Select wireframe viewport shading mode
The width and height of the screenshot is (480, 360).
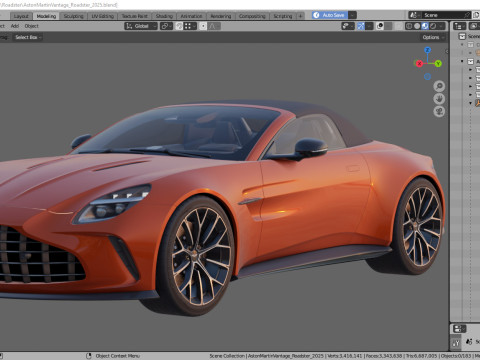point(409,26)
